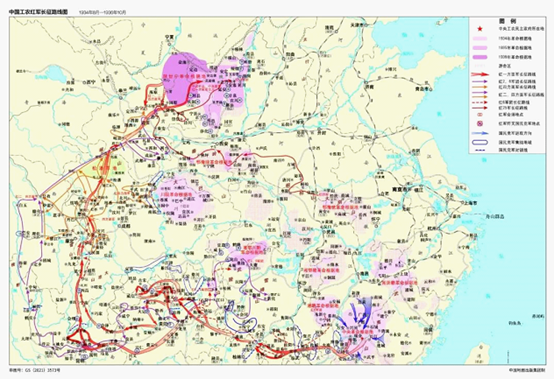The image size is (554, 379).
Task: Click the dashed blue blockade-line legend symbol
Action: pyautogui.click(x=480, y=150)
